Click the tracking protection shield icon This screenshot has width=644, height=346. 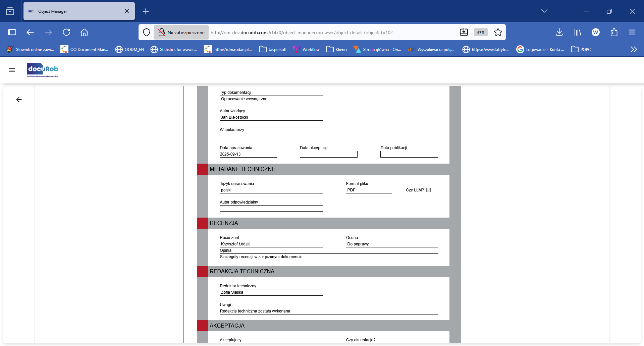click(x=147, y=32)
